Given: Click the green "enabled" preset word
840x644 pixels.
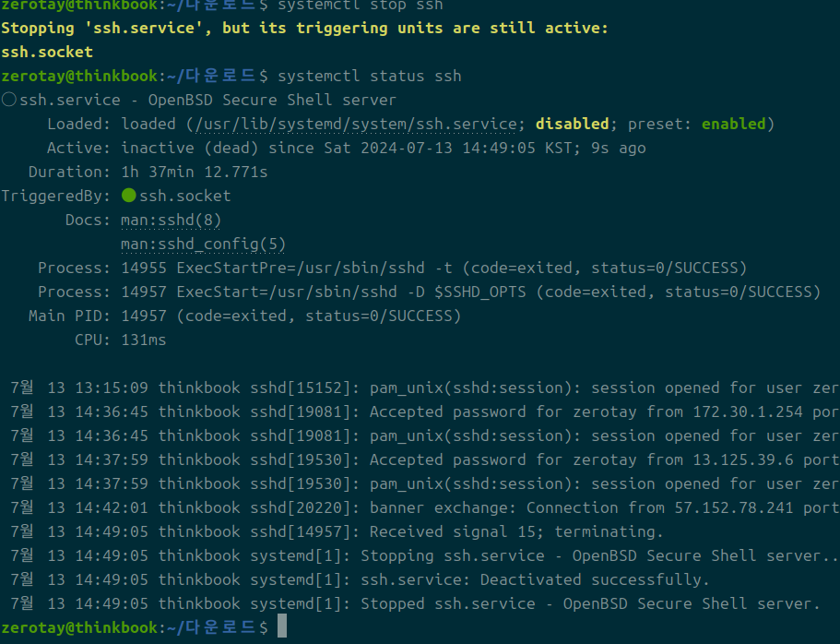Looking at the screenshot, I should click(x=733, y=124).
